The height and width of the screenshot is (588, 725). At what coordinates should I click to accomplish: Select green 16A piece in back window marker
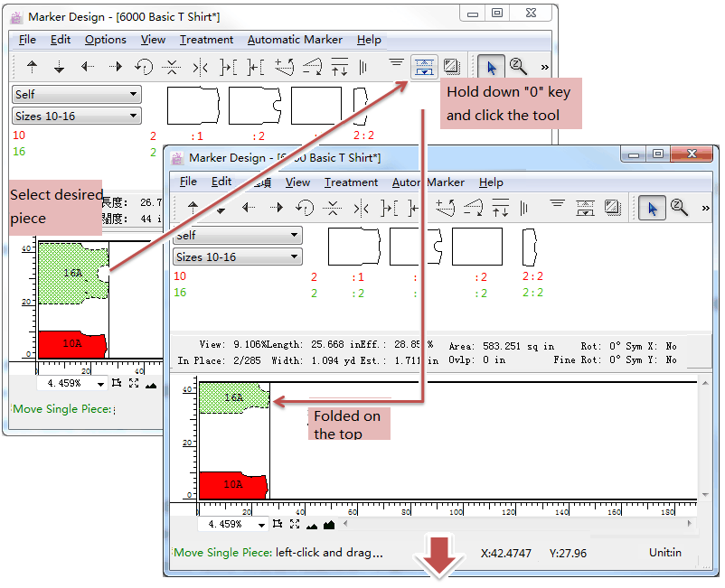click(x=72, y=273)
